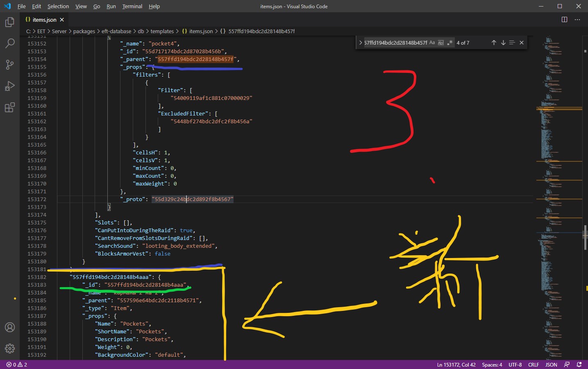Open the File menu
588x369 pixels.
[22, 6]
